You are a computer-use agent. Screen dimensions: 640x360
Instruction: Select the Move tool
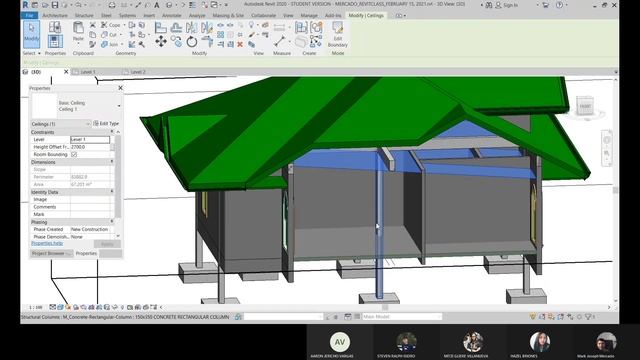click(x=160, y=41)
